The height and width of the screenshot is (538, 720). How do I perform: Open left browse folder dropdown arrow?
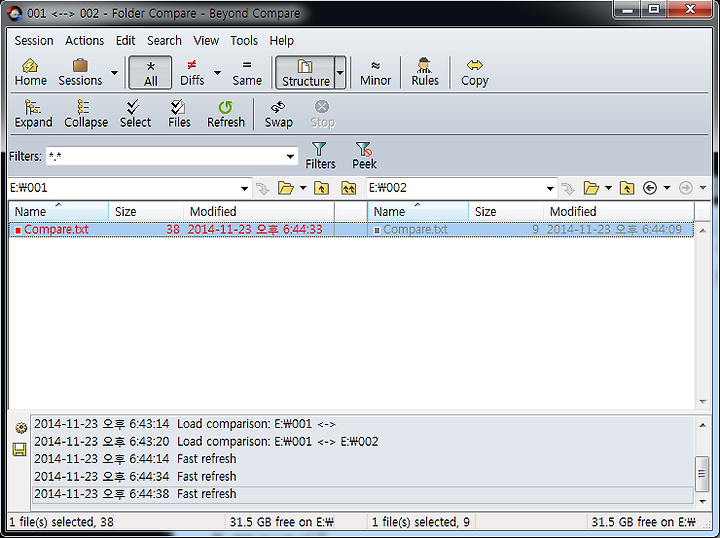tap(303, 188)
